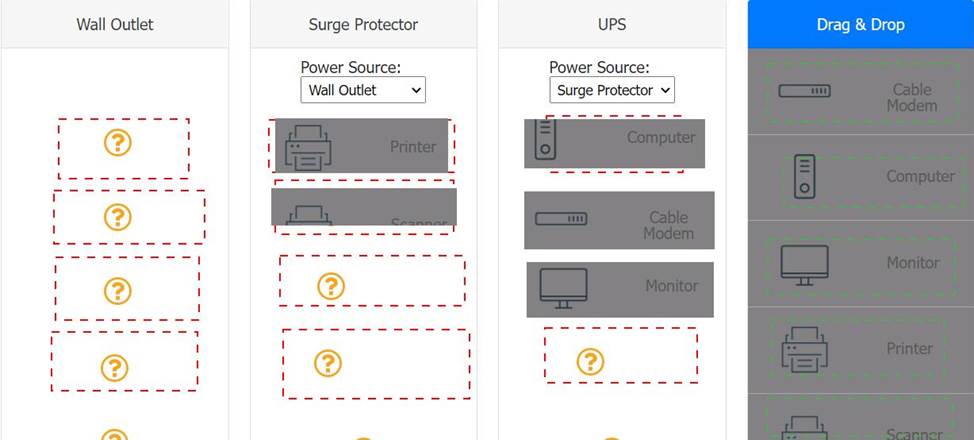Click the cable modem icon in Drag & Drop panel

(804, 91)
